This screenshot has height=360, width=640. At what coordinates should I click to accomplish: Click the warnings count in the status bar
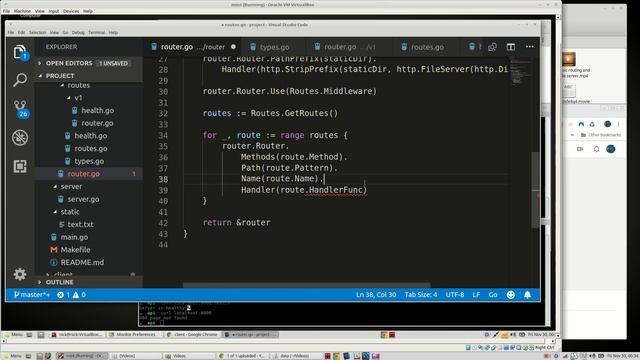point(79,295)
